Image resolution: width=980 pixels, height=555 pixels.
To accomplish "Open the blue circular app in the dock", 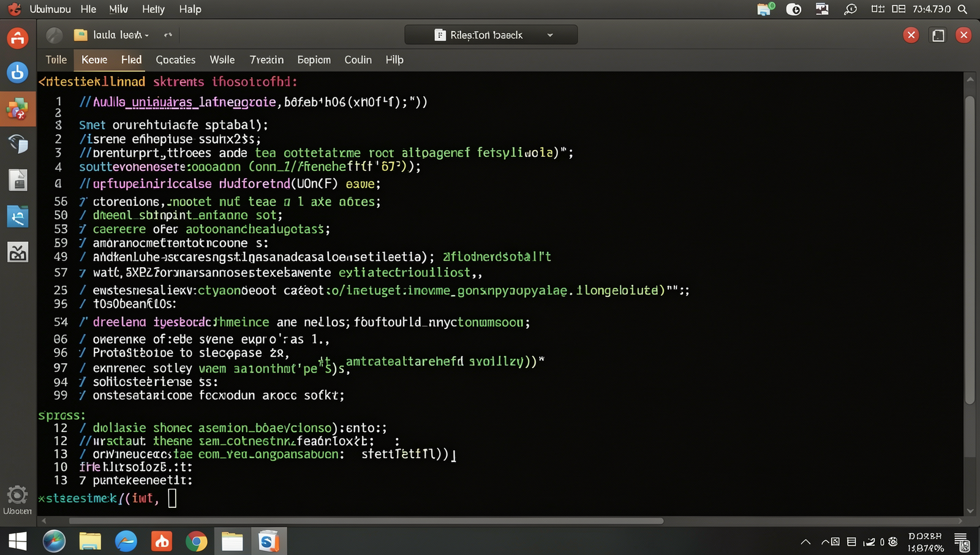I will (x=17, y=73).
